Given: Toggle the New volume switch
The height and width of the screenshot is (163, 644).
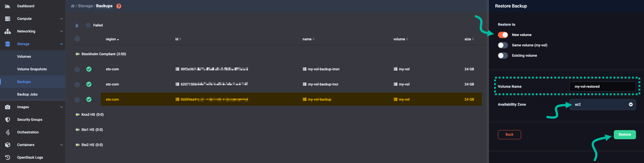Looking at the screenshot, I should [x=503, y=35].
